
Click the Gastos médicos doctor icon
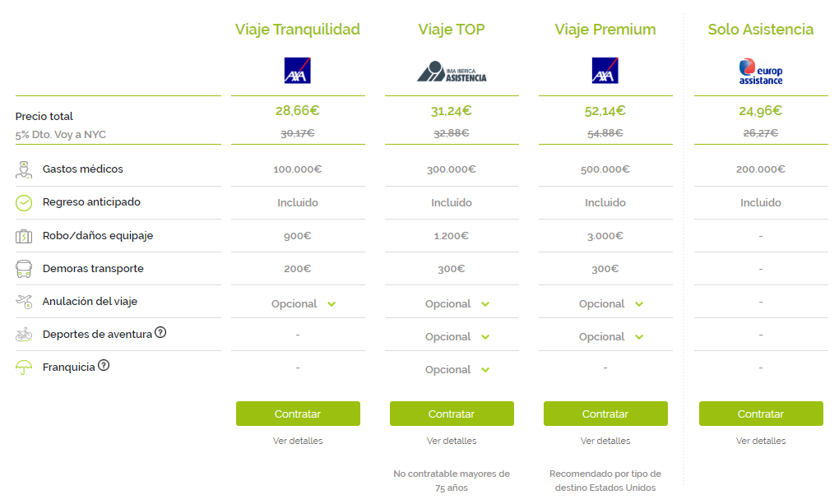pyautogui.click(x=24, y=169)
